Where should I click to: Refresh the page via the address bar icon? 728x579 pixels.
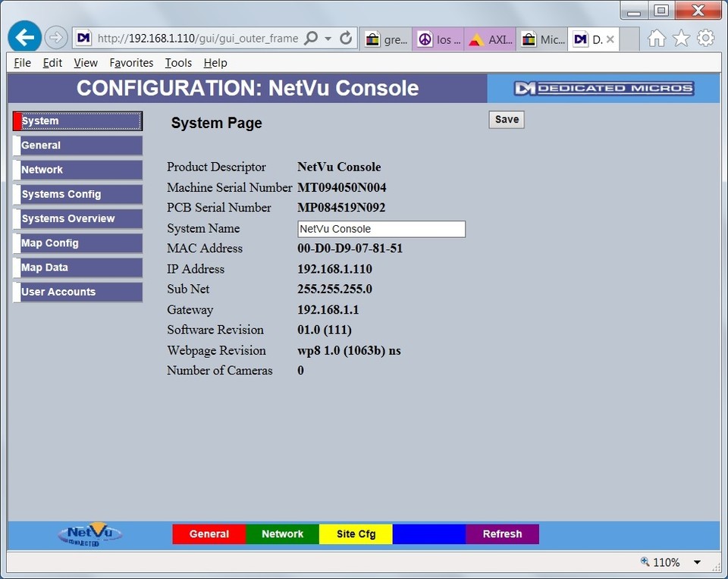click(347, 38)
